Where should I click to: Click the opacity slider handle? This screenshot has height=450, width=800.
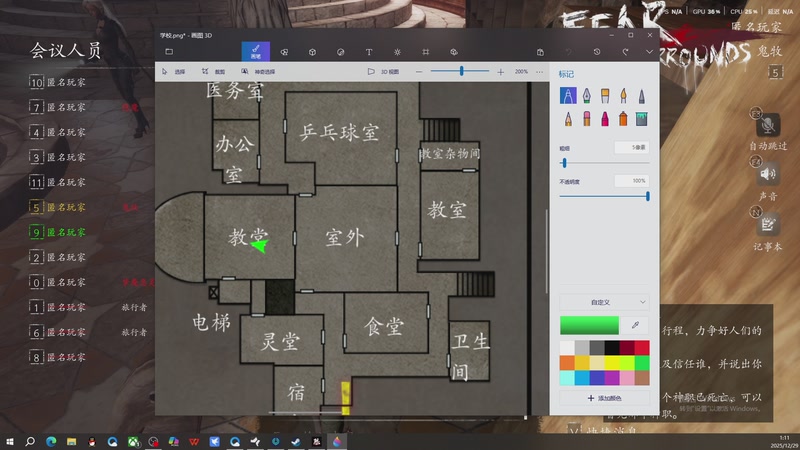pyautogui.click(x=647, y=196)
